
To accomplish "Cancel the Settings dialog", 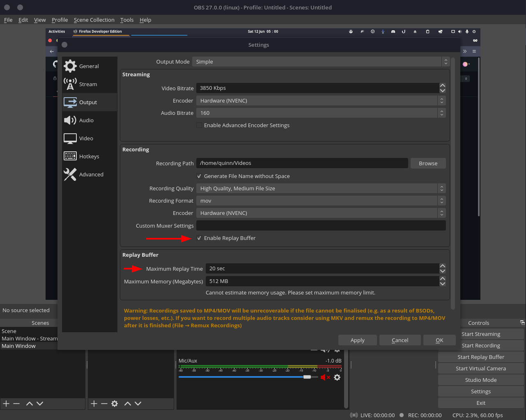I will point(400,340).
